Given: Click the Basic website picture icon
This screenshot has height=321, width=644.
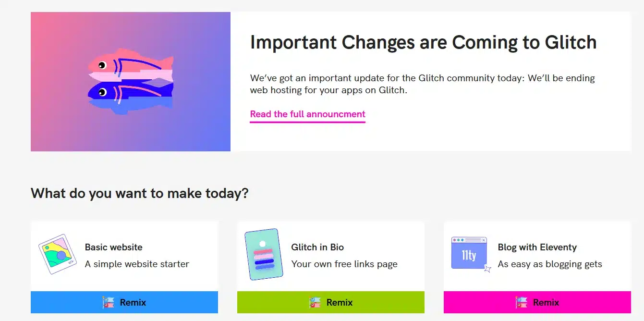Looking at the screenshot, I should (x=58, y=254).
